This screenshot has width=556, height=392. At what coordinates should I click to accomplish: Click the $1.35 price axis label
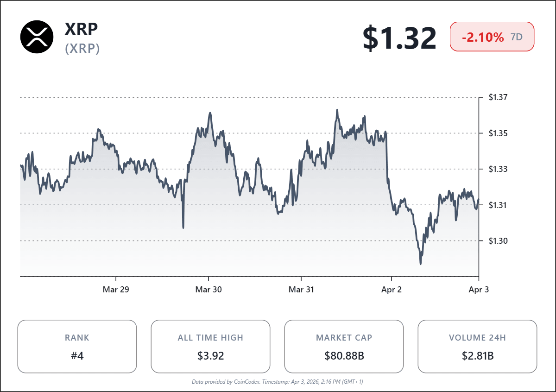click(x=498, y=133)
